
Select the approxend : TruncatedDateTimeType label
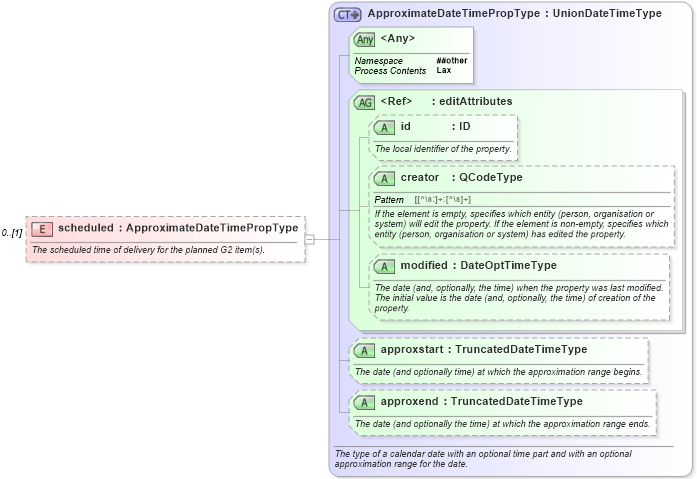pyautogui.click(x=481, y=401)
